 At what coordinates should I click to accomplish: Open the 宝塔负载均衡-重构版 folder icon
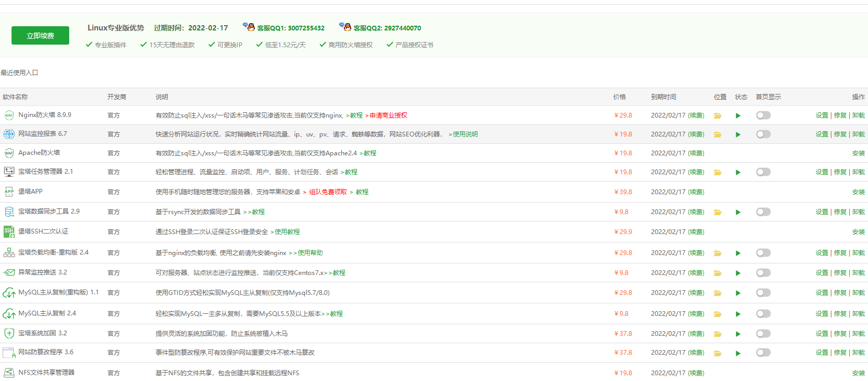718,253
